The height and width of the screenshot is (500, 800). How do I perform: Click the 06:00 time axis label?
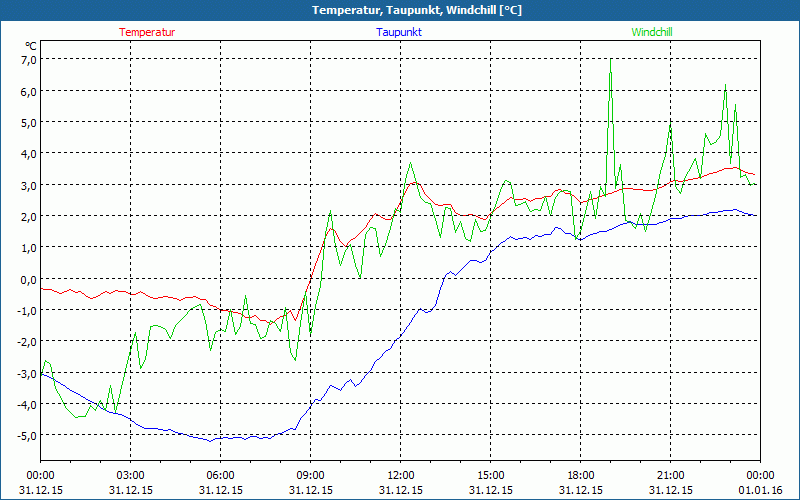(221, 476)
